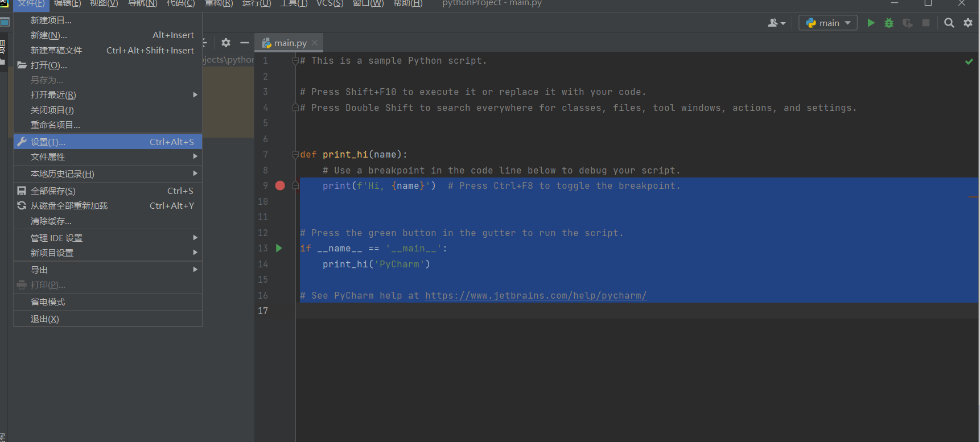Run with coverage icon in toolbar

coord(908,23)
